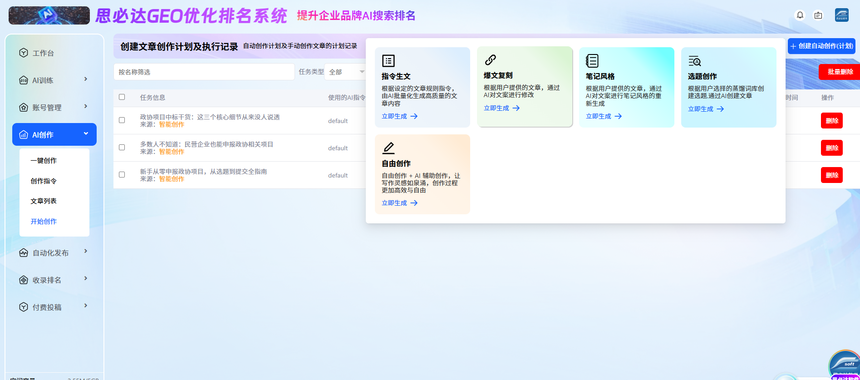
Task: Expand the 收录排名 menu chevron
Action: pos(86,279)
